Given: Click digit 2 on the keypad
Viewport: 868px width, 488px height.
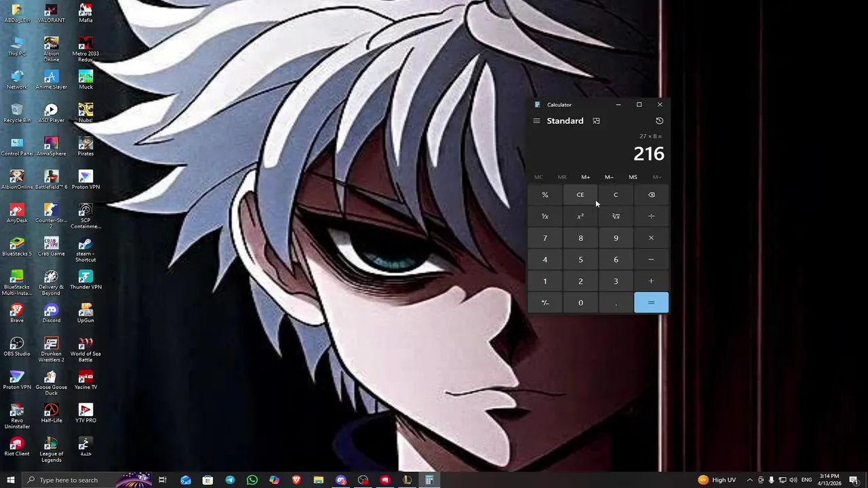Looking at the screenshot, I should tap(580, 281).
